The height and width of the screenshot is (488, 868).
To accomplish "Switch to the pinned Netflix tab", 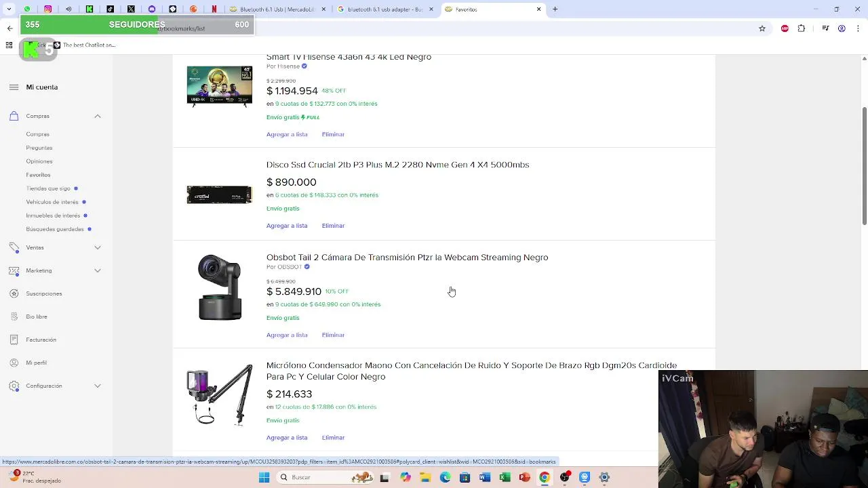I will (x=214, y=9).
